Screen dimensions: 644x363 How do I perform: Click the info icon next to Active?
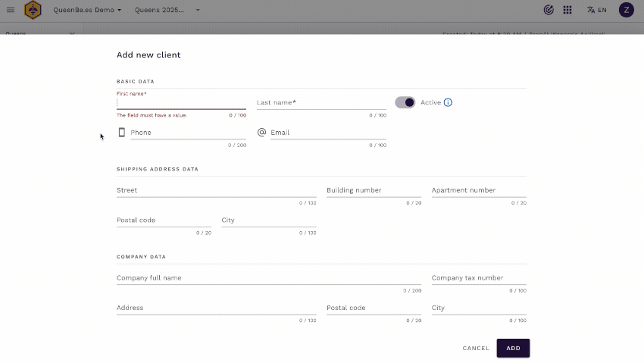click(448, 102)
